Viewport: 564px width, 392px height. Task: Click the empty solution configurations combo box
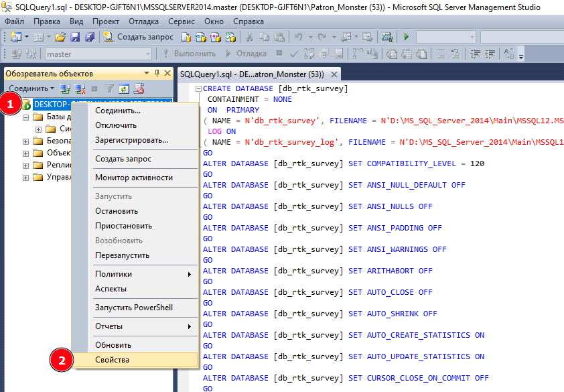446,37
